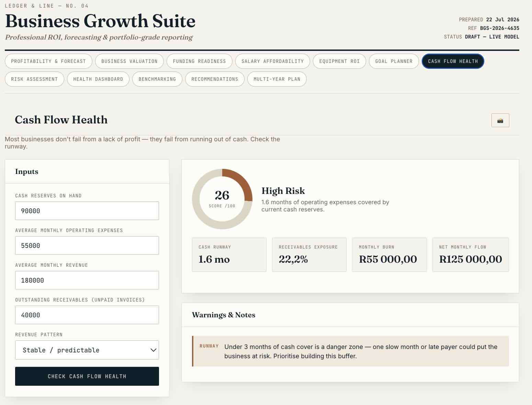Select the active Cash Flow Health tab
This screenshot has width=532, height=405.
(453, 61)
